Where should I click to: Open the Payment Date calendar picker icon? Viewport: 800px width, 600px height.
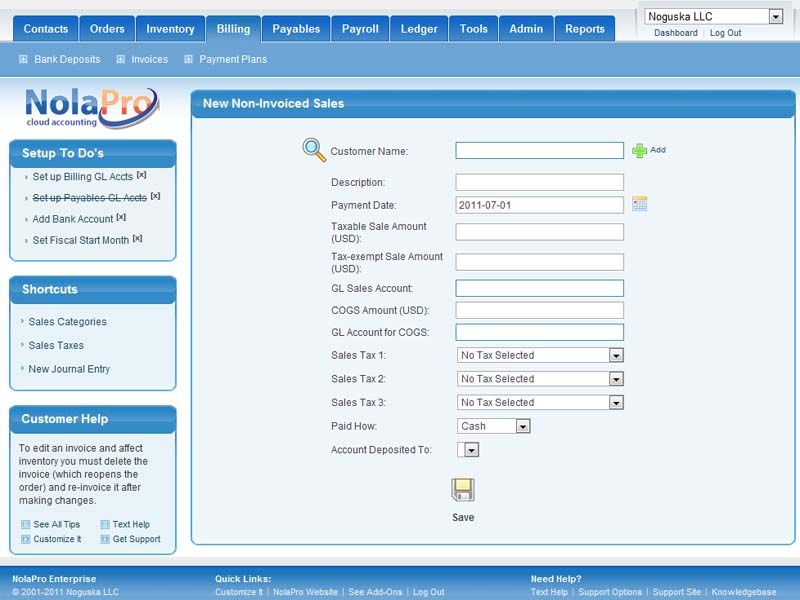[640, 204]
